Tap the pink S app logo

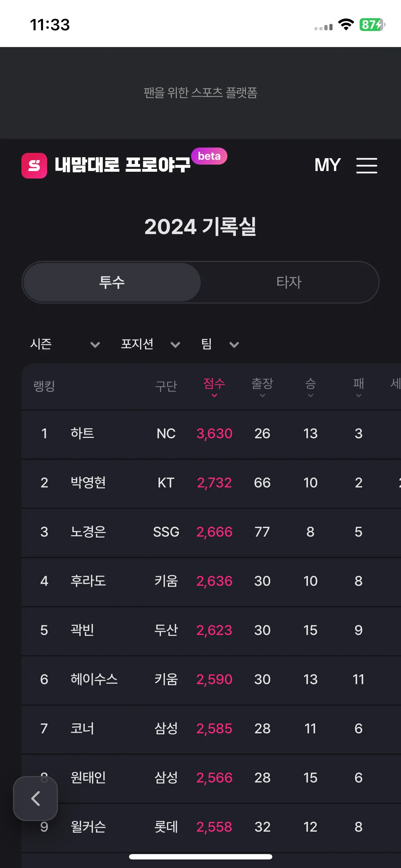34,166
